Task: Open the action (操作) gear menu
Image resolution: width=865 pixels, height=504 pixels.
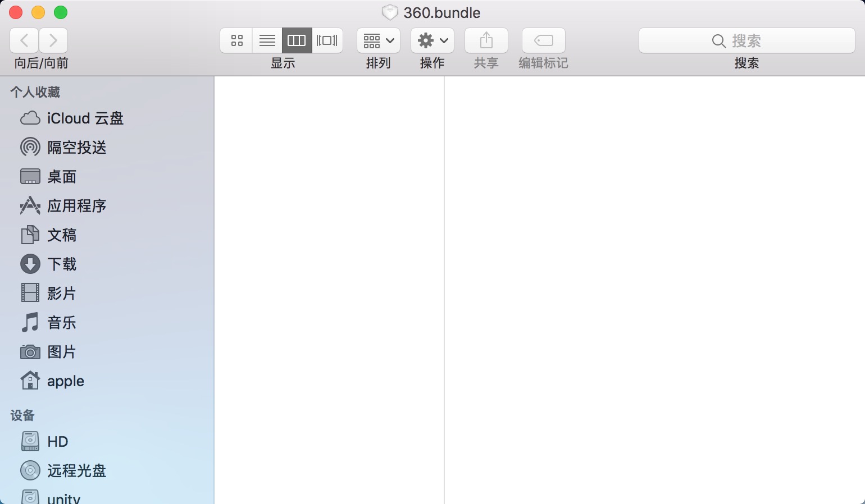Action: [x=432, y=40]
